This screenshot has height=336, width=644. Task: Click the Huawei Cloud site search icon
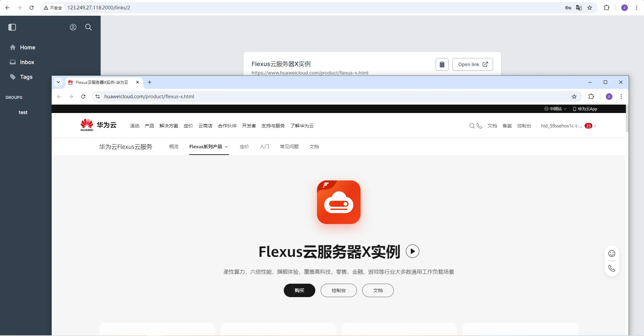coord(472,126)
